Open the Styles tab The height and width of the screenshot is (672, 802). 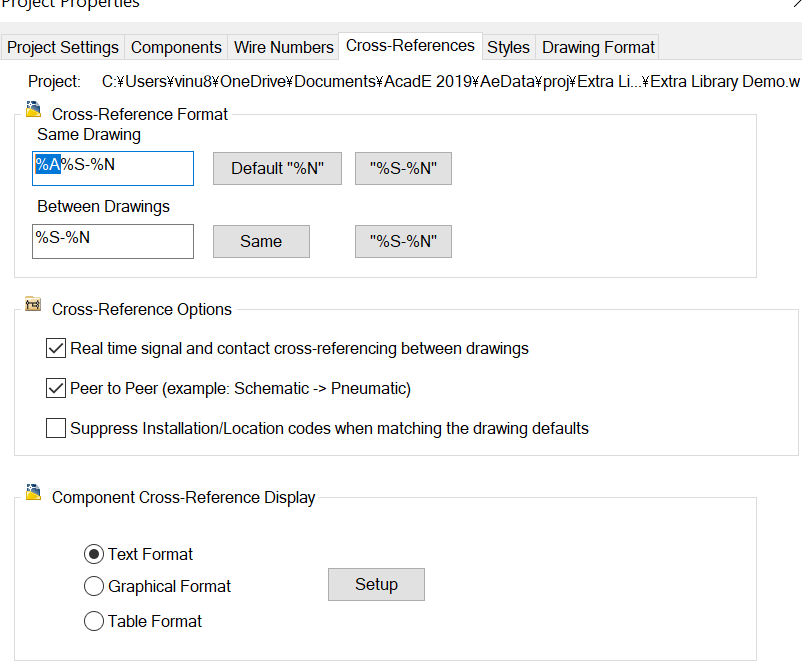508,47
